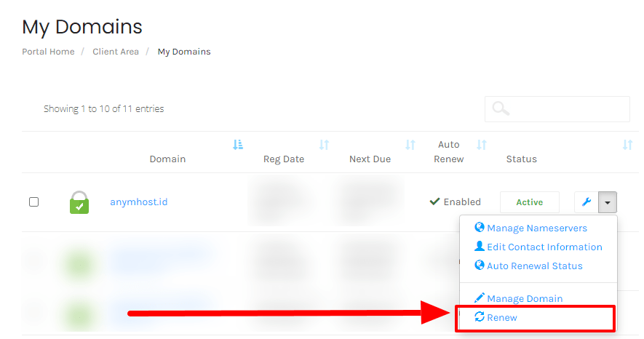Click the Auto Renew column header text

[x=448, y=152]
